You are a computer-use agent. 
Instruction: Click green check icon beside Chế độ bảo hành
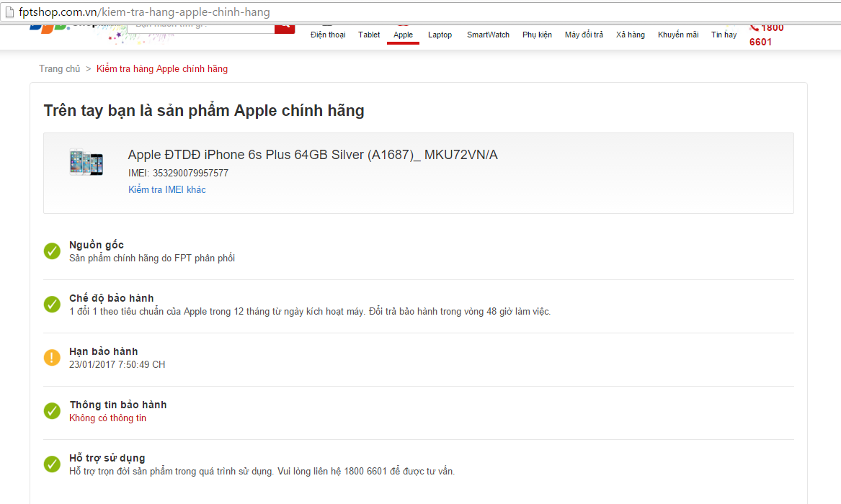pos(52,305)
